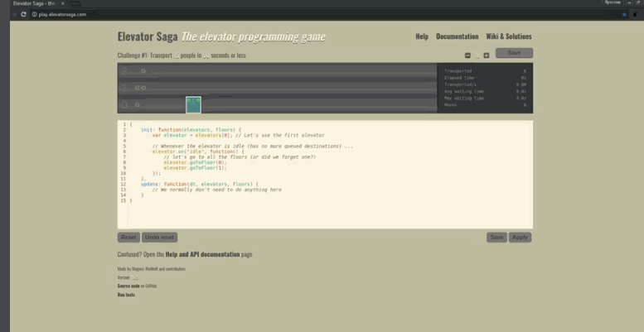This screenshot has width=644, height=332.
Task: Click the up call button on floor 1
Action: point(138,88)
